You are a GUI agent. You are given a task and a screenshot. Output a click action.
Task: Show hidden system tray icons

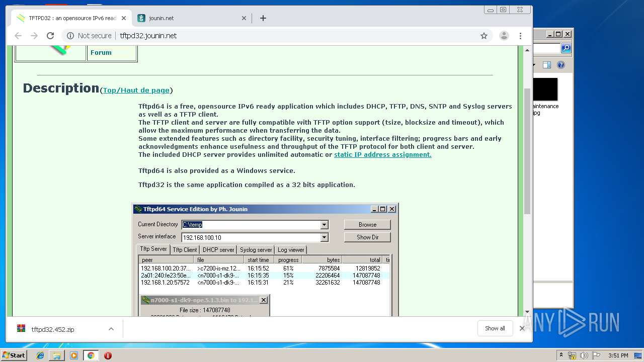coord(561,355)
